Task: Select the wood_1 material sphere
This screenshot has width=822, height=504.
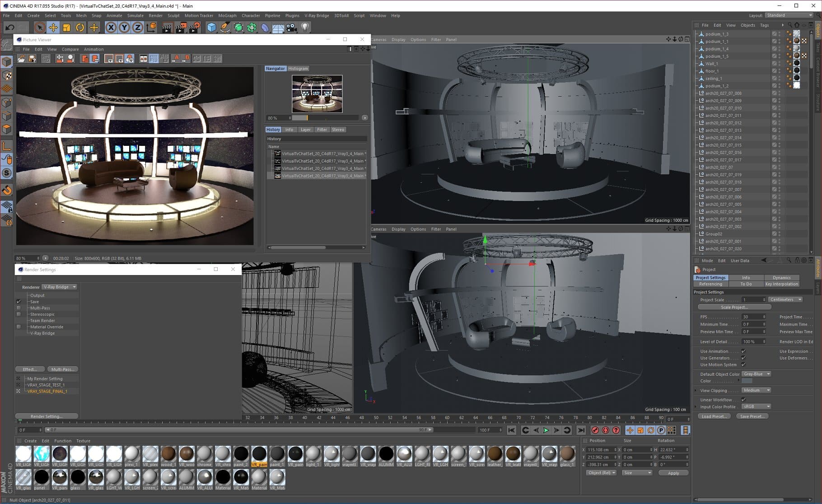Action: point(168,454)
